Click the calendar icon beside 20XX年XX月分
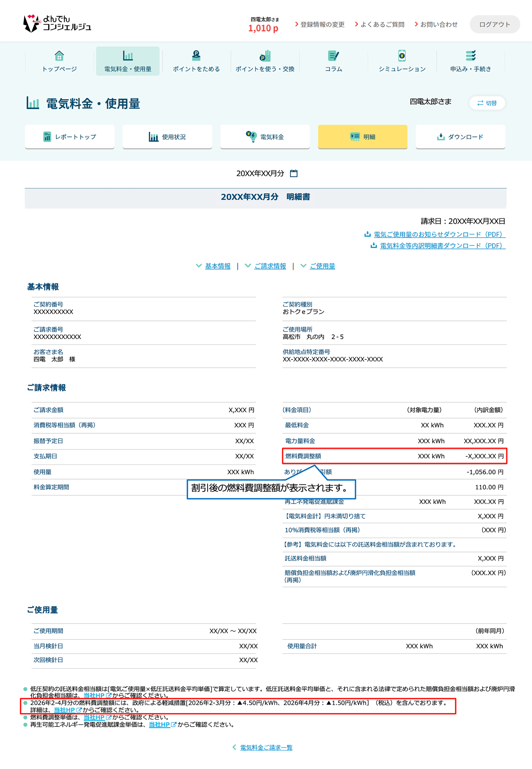532x769 pixels. pos(293,174)
